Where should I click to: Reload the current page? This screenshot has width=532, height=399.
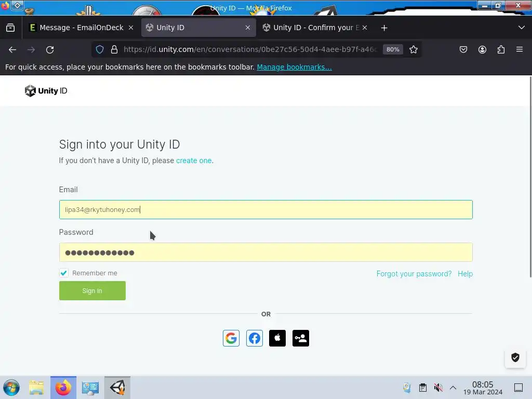[x=50, y=49]
